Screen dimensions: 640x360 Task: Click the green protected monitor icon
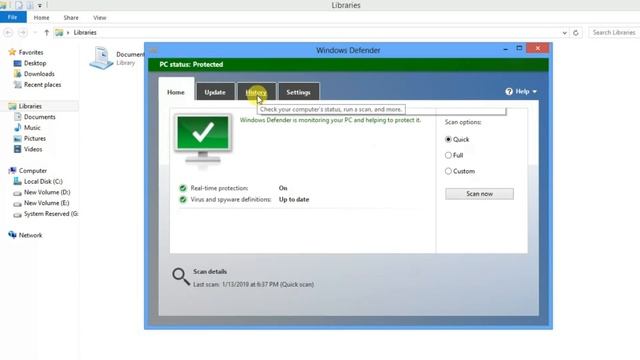[x=203, y=139]
